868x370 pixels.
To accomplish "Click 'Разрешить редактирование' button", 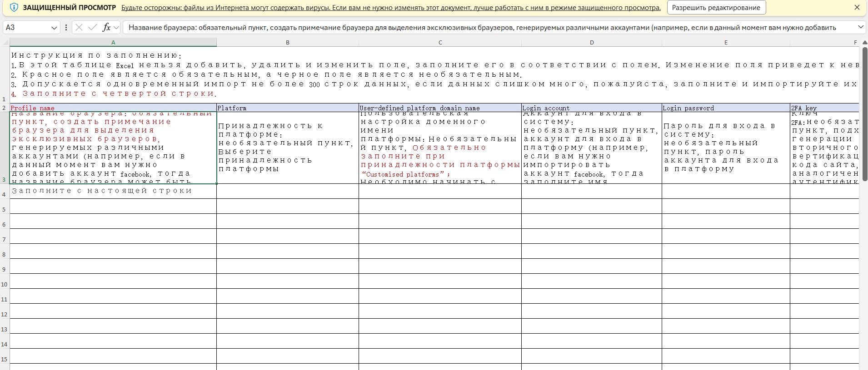I will (x=716, y=7).
